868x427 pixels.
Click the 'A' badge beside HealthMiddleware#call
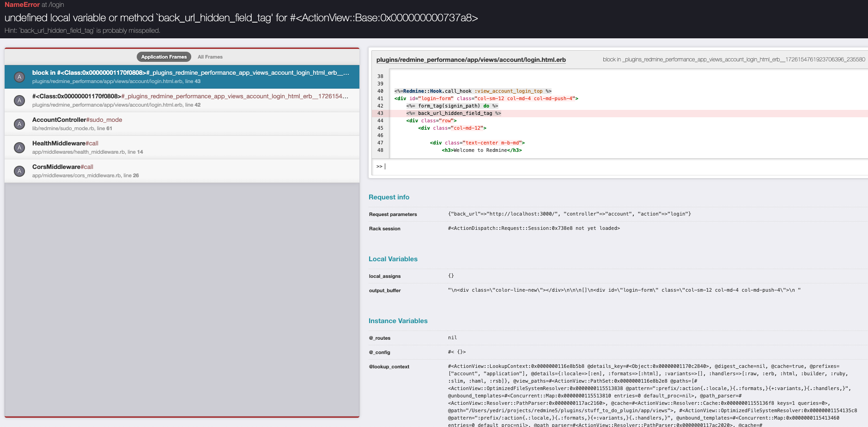(19, 148)
